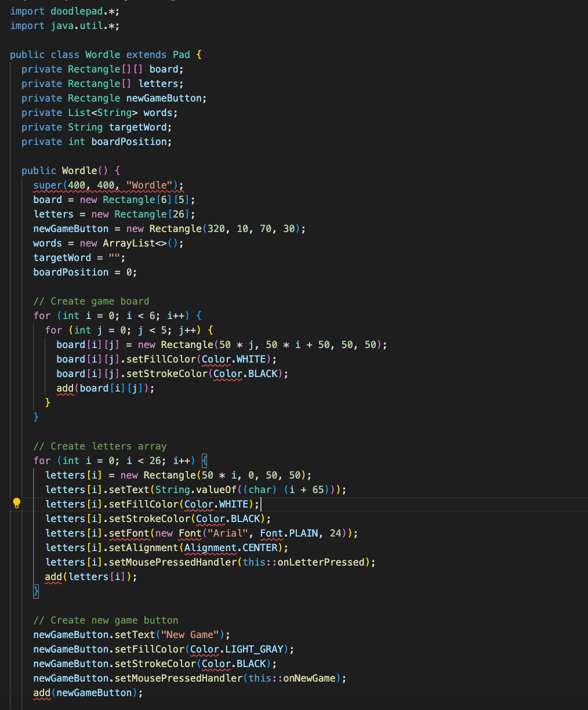Click the underlined add(newGameButton) call
Screen dimensions: 588x710
(87, 692)
